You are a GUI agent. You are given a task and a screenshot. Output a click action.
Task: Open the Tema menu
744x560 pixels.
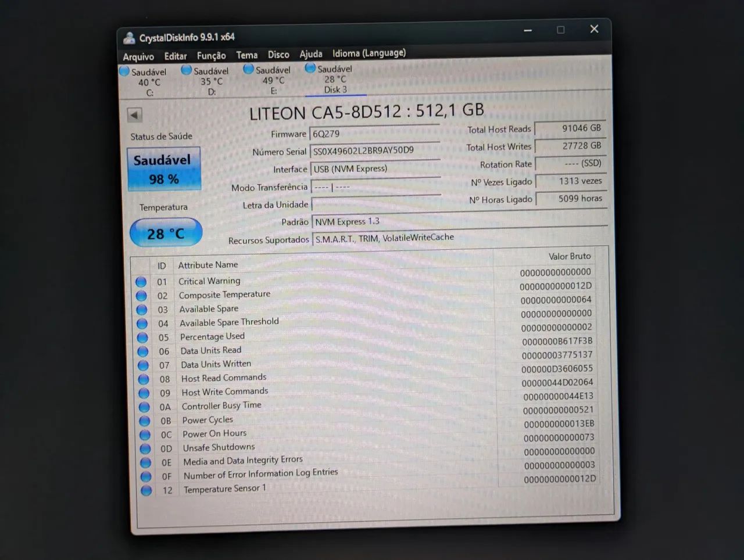coord(246,55)
